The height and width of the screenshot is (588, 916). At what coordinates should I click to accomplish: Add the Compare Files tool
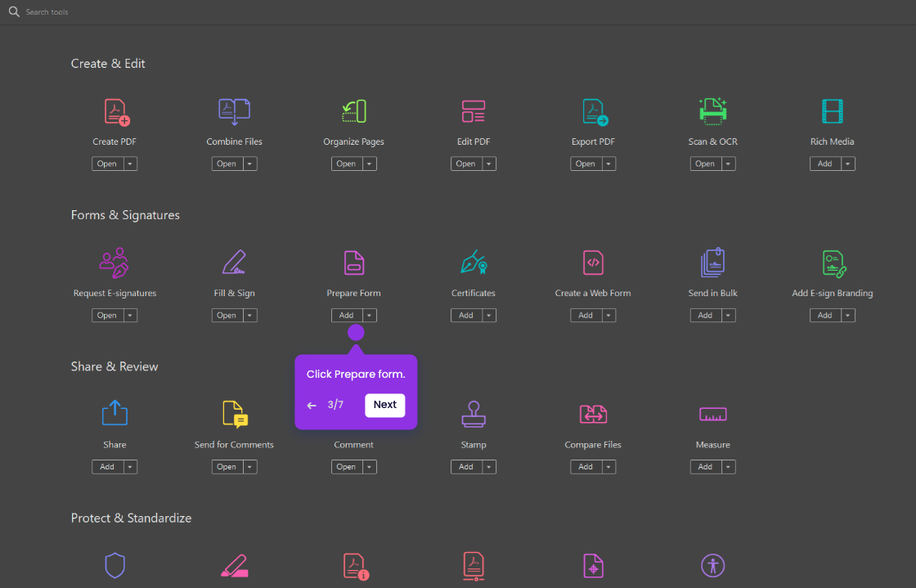coord(586,467)
